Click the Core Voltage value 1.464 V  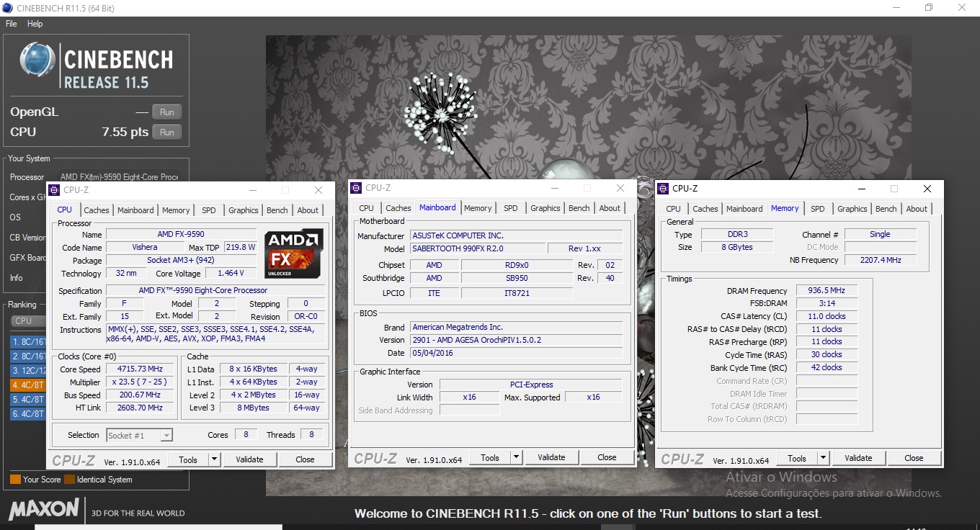(231, 273)
